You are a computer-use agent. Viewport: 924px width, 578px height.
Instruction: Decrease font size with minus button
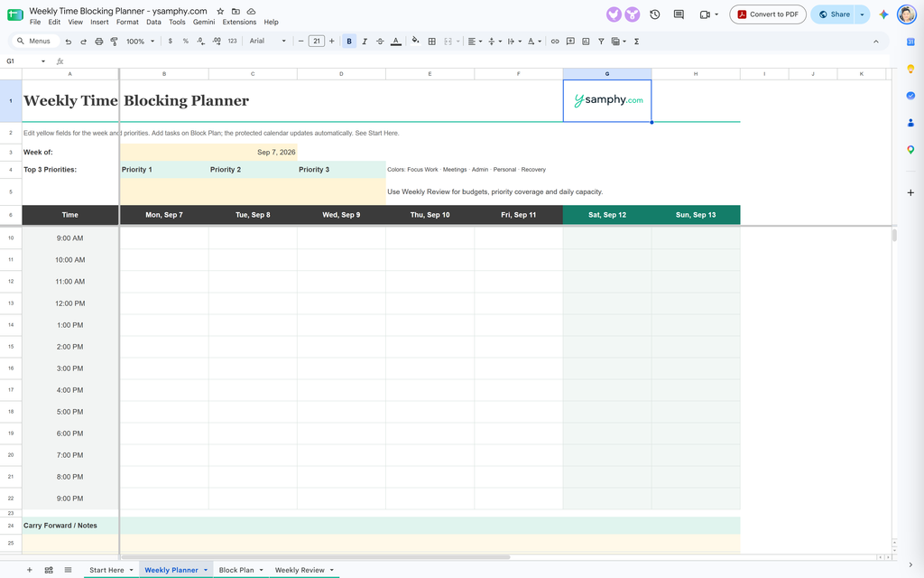(x=301, y=42)
